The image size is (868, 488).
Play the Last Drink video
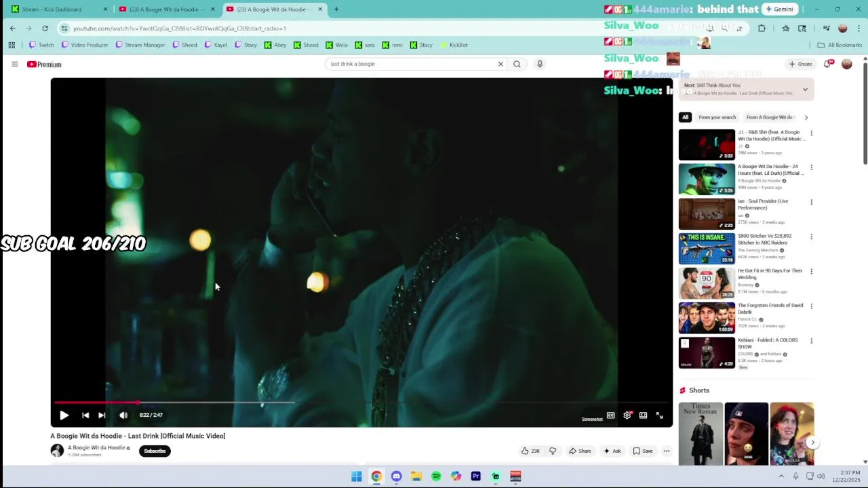coord(64,415)
